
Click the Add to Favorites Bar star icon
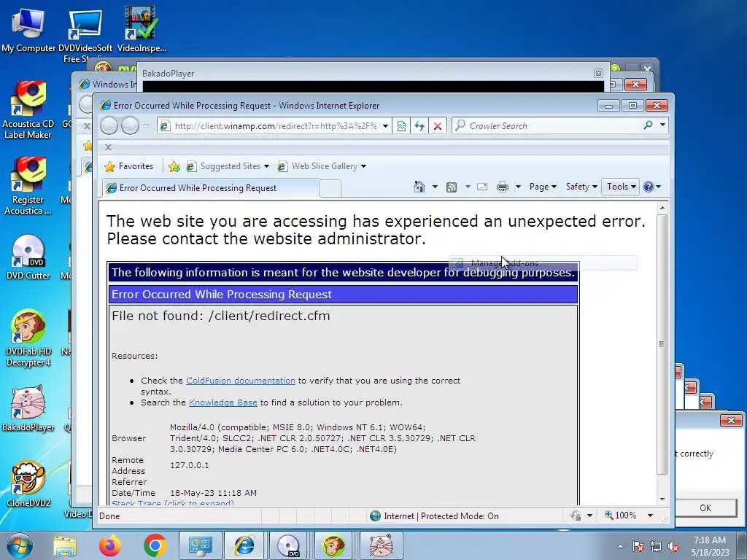[174, 166]
